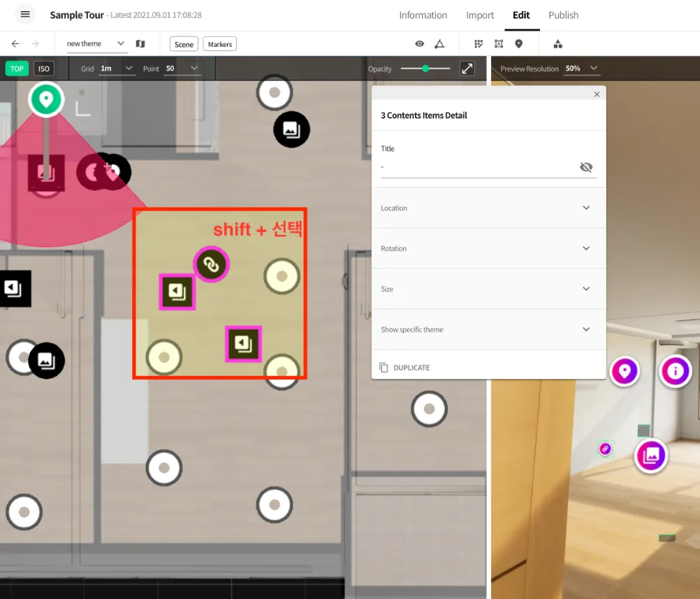Click the Sample Tour title
The width and height of the screenshot is (700, 599).
[77, 15]
